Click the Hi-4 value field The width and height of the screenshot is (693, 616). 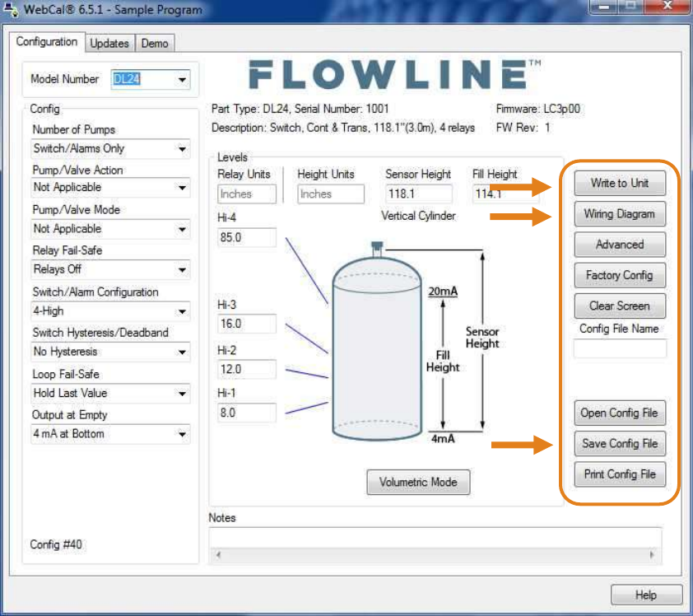point(247,237)
